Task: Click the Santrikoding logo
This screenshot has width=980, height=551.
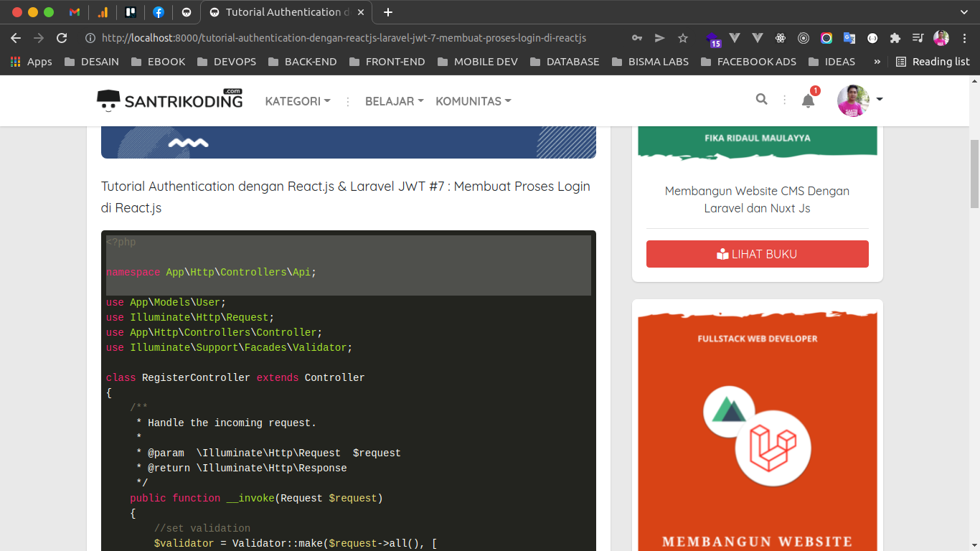Action: [169, 100]
